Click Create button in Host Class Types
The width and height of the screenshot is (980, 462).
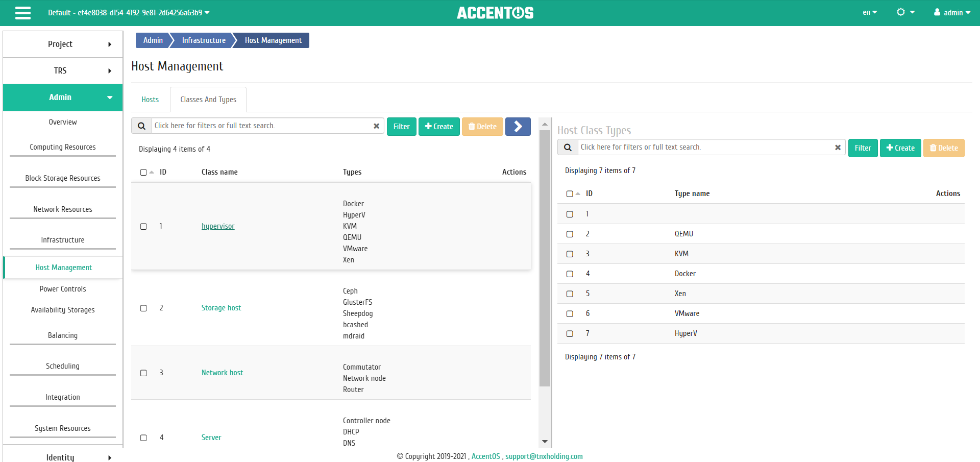coord(900,148)
